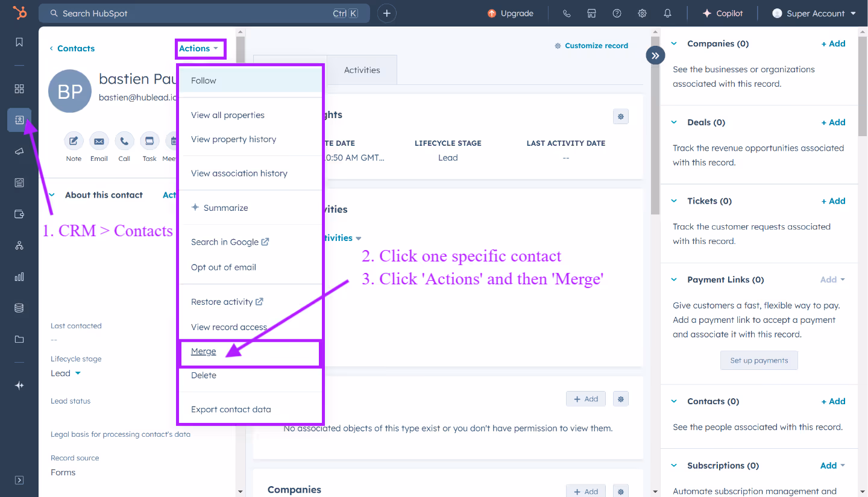Launch Copilot from the top bar
The width and height of the screenshot is (868, 497).
pyautogui.click(x=723, y=13)
